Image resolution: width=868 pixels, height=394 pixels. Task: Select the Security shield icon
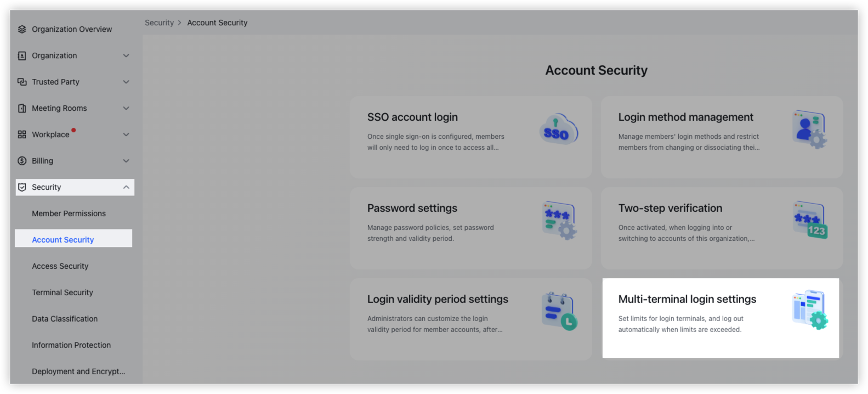21,187
